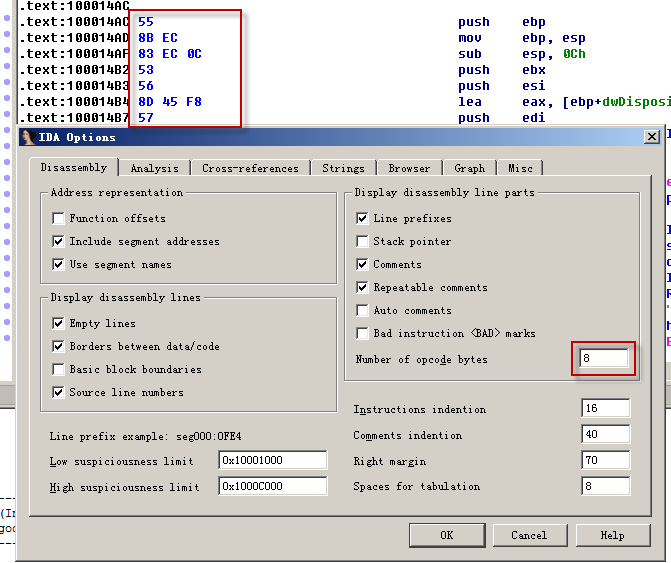Click 'sub esp, 0Ch' instruction
Screen dimensions: 671x563
tap(522, 54)
